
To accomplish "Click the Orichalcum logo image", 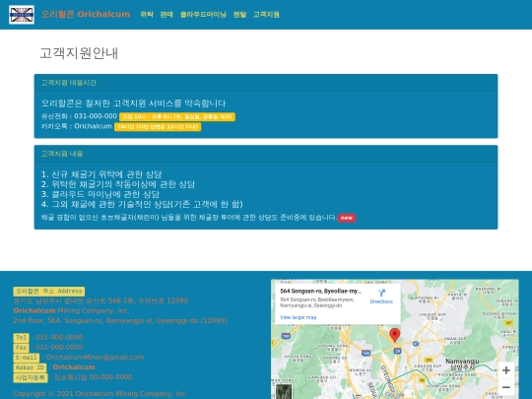I will click(22, 15).
